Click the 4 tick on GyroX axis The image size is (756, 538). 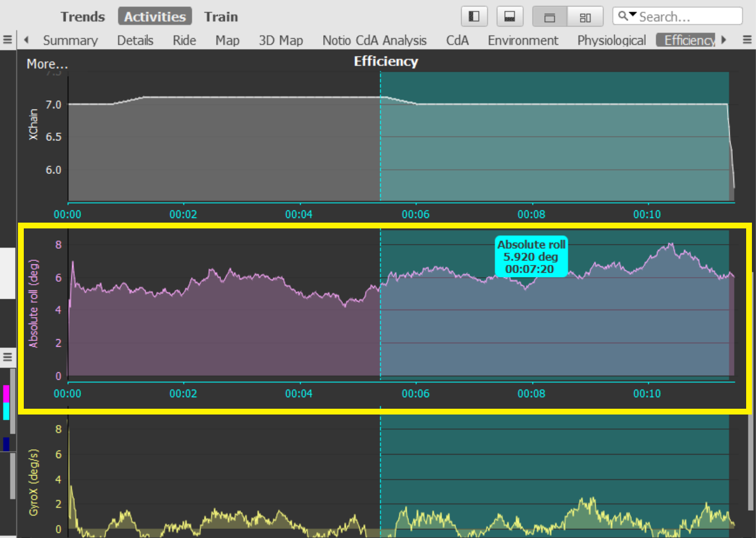[58, 479]
